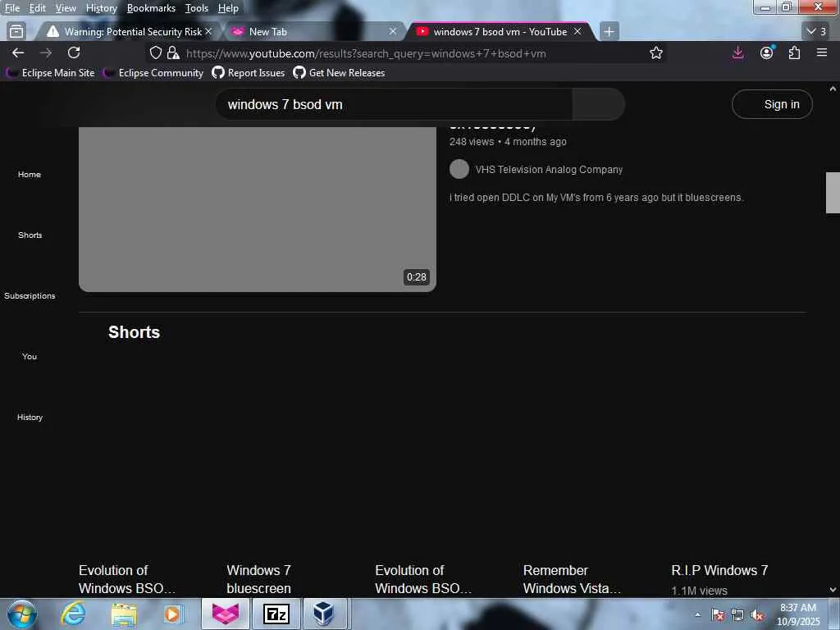Open Shorts in the YouTube sidebar
This screenshot has width=840, height=630.
click(x=30, y=235)
